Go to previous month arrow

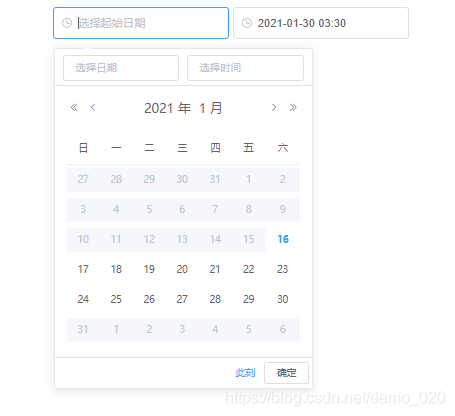coord(93,107)
